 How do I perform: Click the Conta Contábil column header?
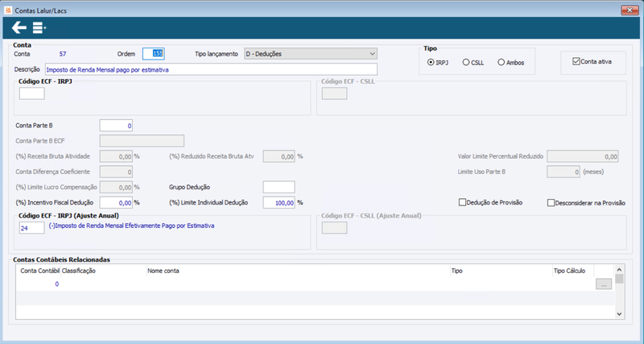click(x=39, y=271)
